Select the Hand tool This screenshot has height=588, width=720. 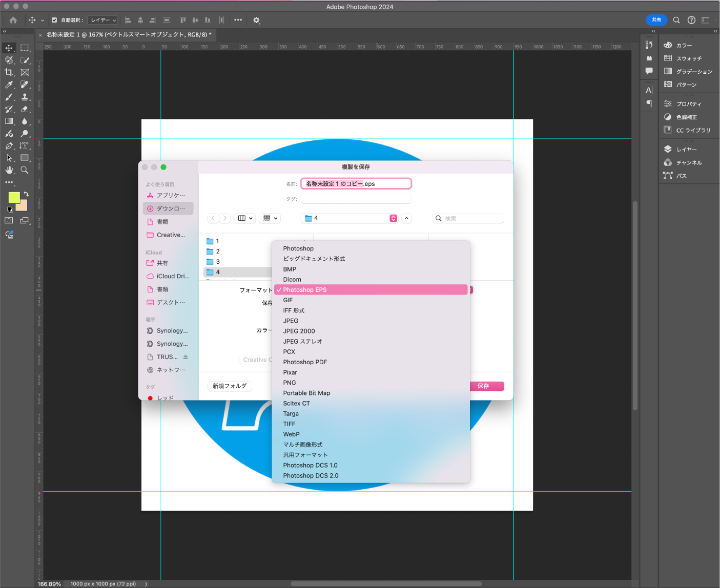pos(9,170)
